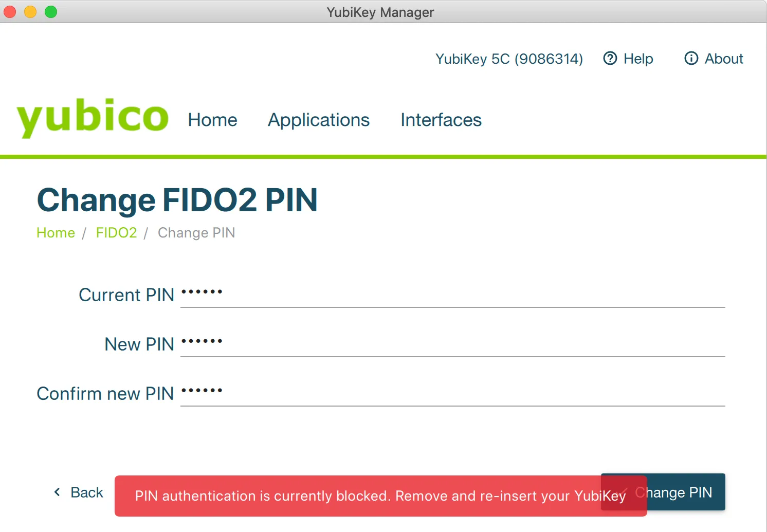Screen dimensions: 767x532
Task: Click the yubico logo
Action: (93, 117)
